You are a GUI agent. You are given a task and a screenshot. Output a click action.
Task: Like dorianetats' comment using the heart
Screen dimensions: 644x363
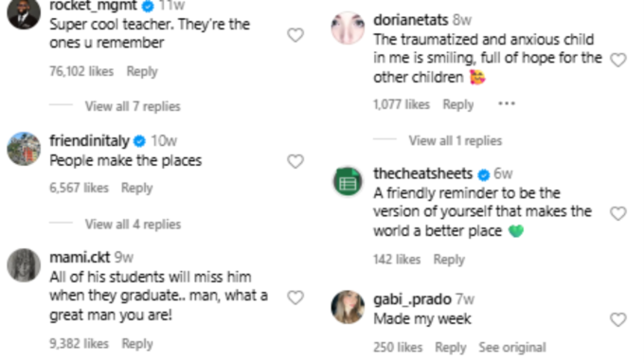(618, 60)
